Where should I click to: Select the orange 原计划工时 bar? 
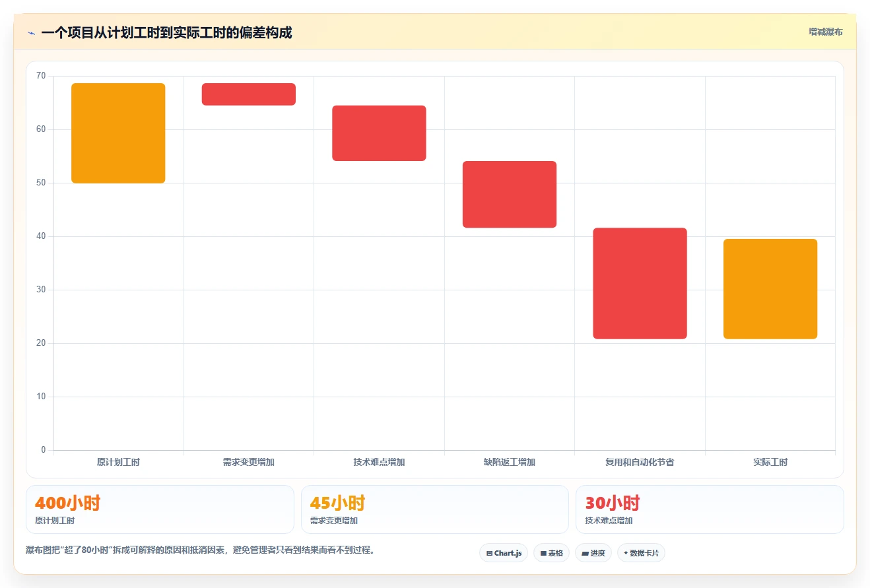click(x=118, y=133)
